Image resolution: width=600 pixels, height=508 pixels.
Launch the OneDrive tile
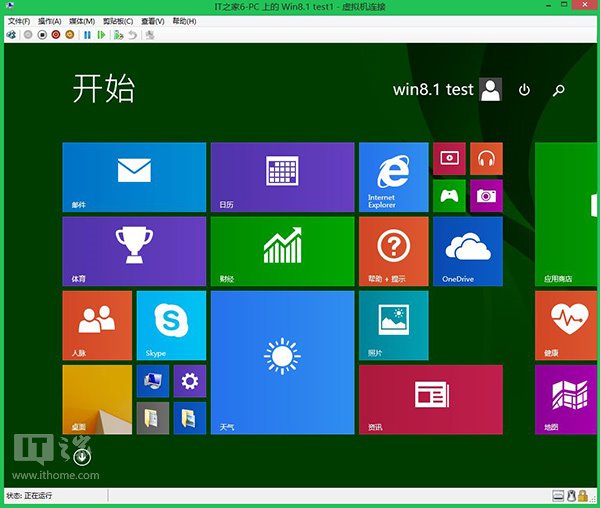tap(468, 251)
